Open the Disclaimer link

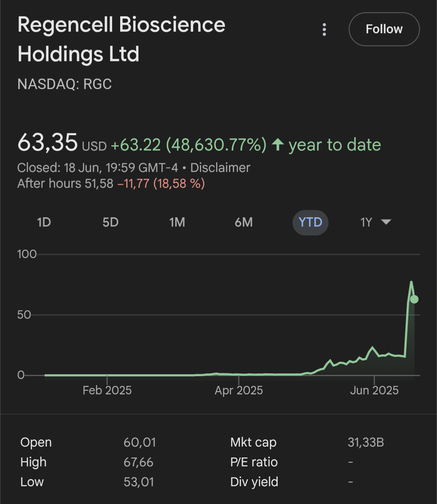(x=220, y=167)
